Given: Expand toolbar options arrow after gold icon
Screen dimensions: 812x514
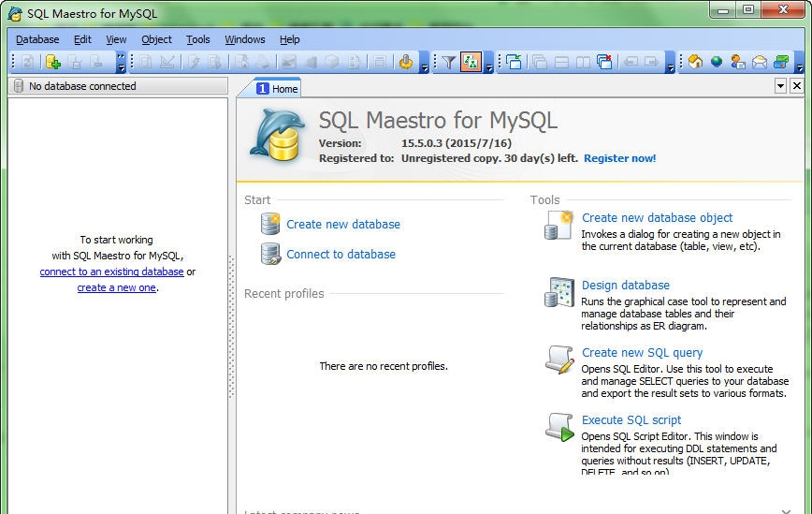Looking at the screenshot, I should click(x=424, y=62).
